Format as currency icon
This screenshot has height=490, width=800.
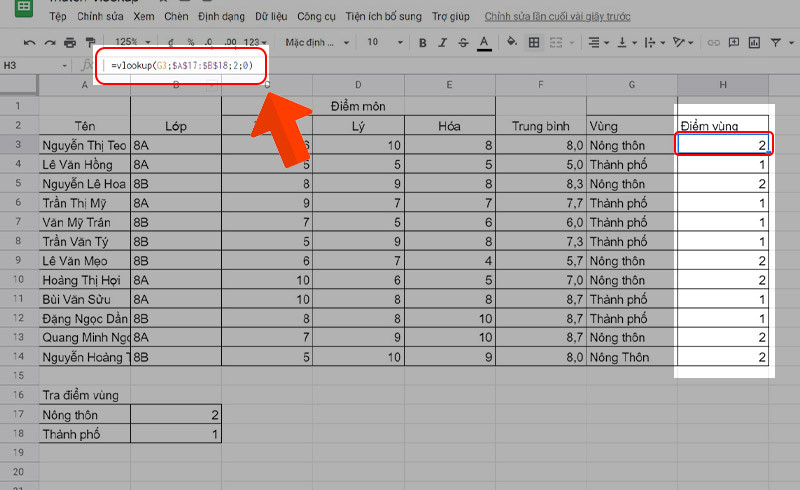tap(171, 43)
